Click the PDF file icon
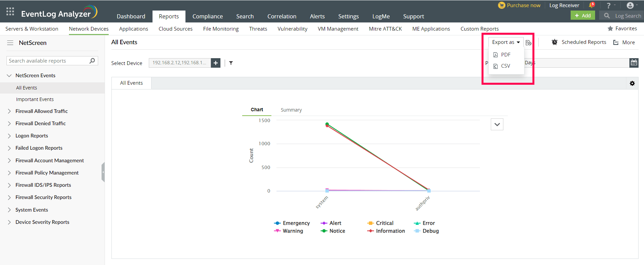 (496, 55)
